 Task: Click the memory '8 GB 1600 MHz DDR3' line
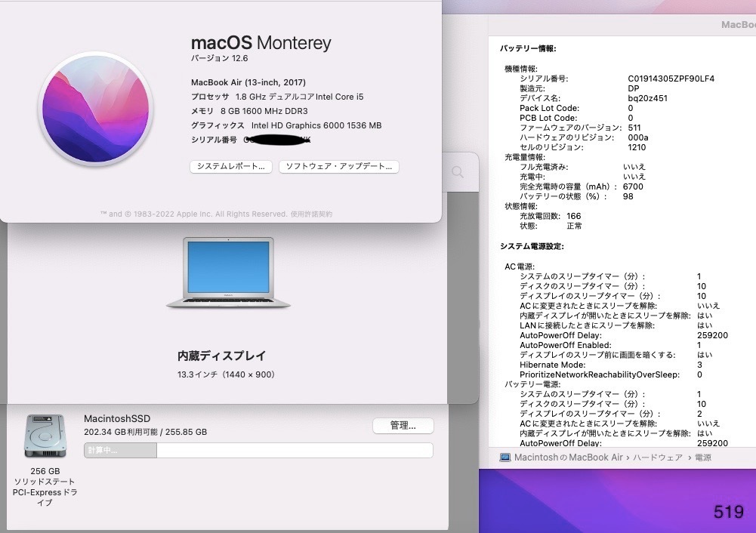pyautogui.click(x=249, y=111)
